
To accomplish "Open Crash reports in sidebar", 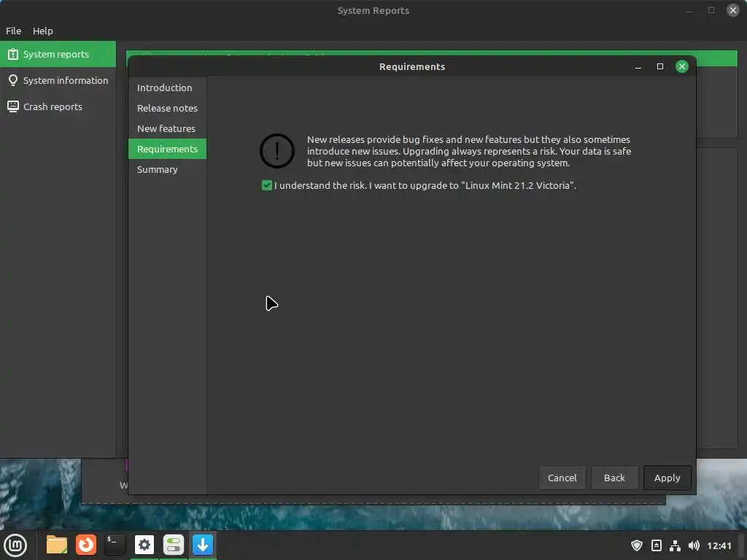I will coord(58,106).
